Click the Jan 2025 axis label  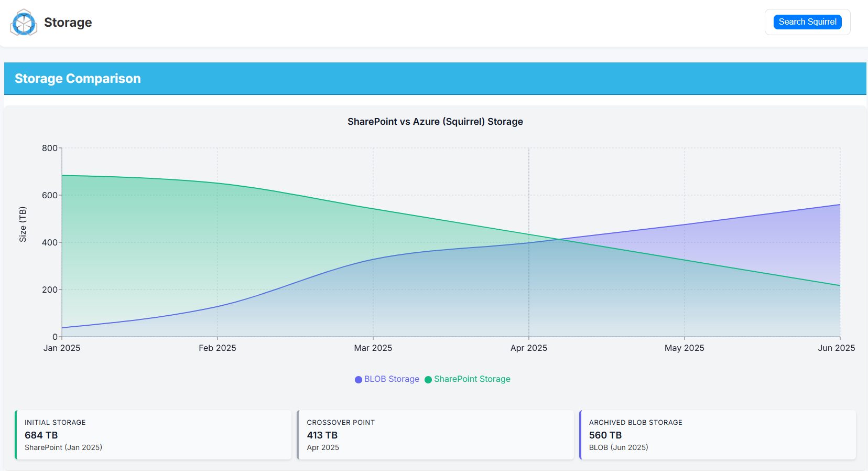62,348
